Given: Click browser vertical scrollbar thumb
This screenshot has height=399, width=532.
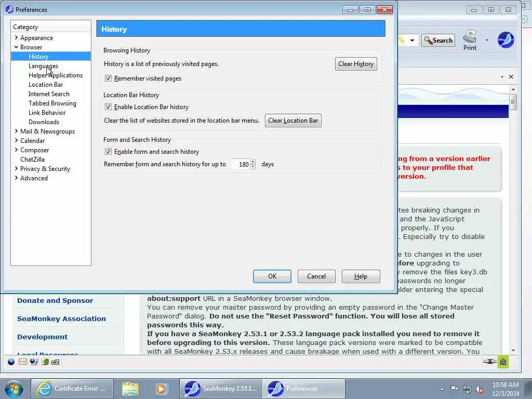Looking at the screenshot, I should (x=513, y=102).
